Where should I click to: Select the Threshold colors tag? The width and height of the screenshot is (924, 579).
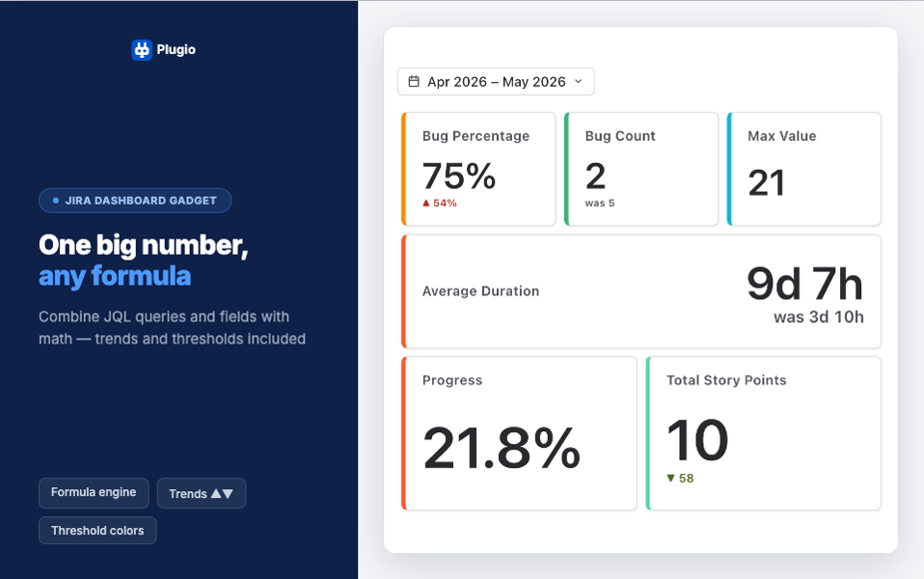pos(97,530)
